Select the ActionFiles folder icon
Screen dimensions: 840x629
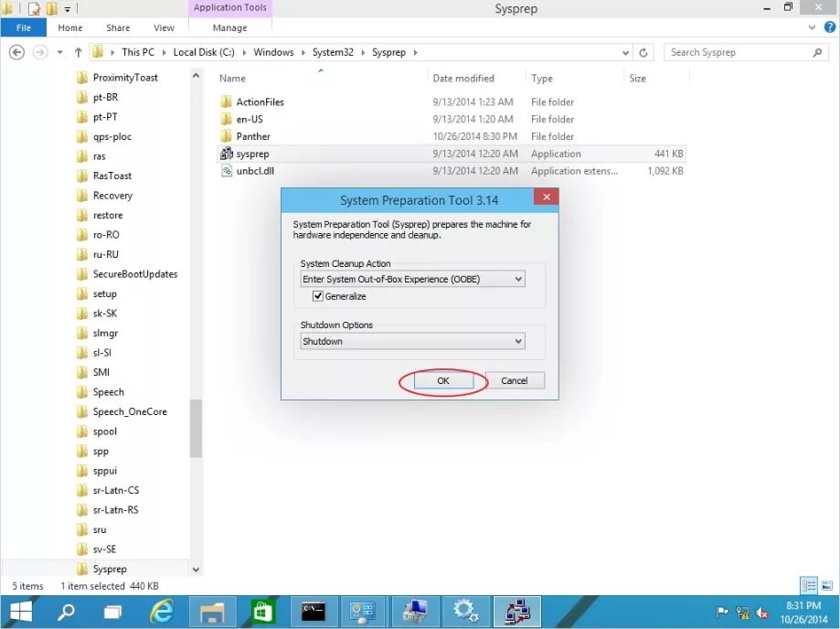point(226,101)
